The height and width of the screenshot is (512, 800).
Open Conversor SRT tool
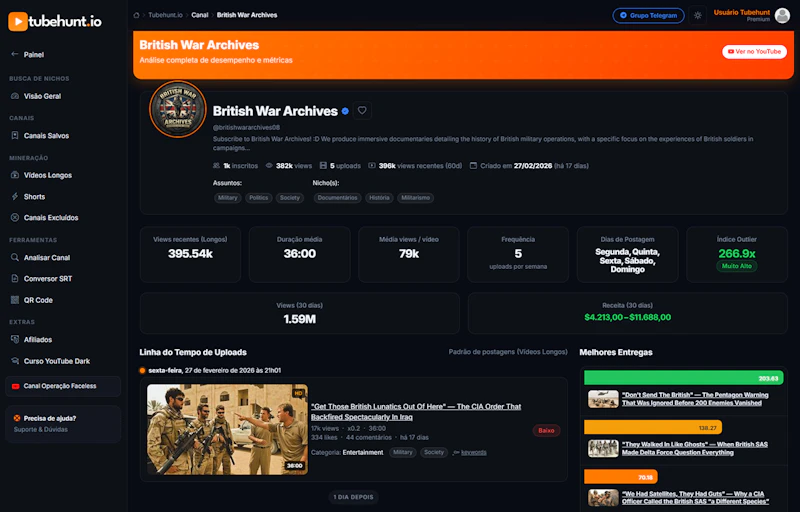coord(48,278)
